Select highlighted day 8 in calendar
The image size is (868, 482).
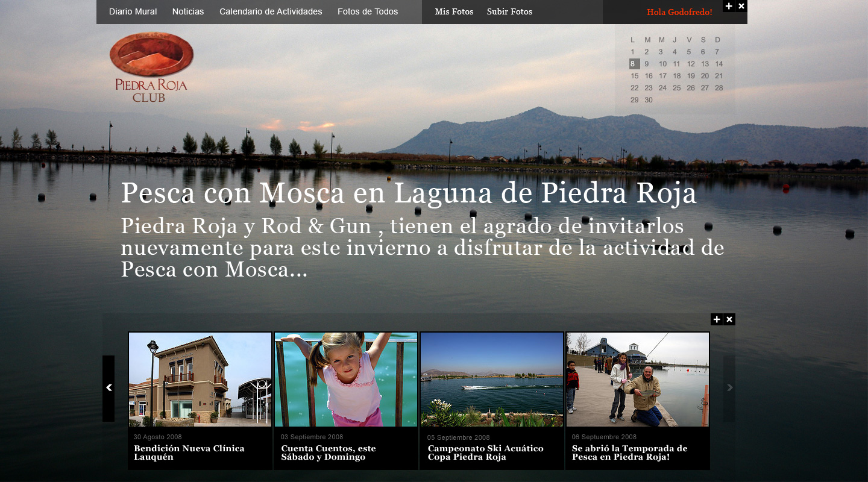[x=634, y=64]
